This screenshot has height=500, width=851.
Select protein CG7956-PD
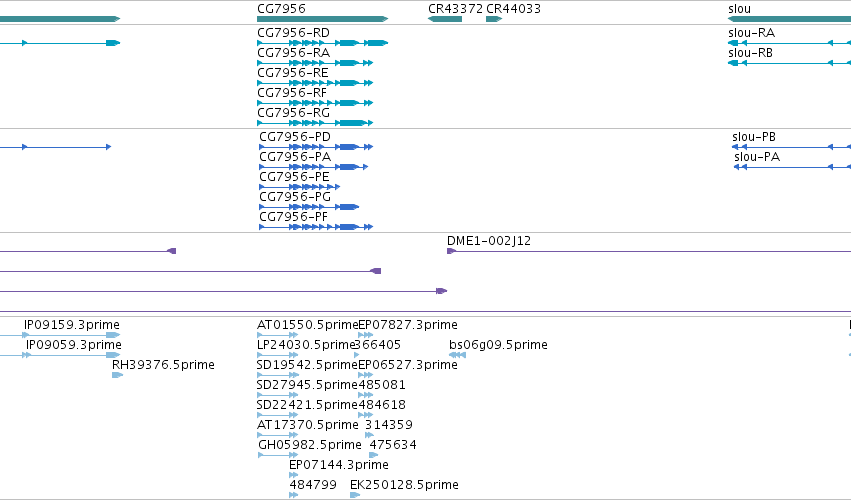coord(295,137)
